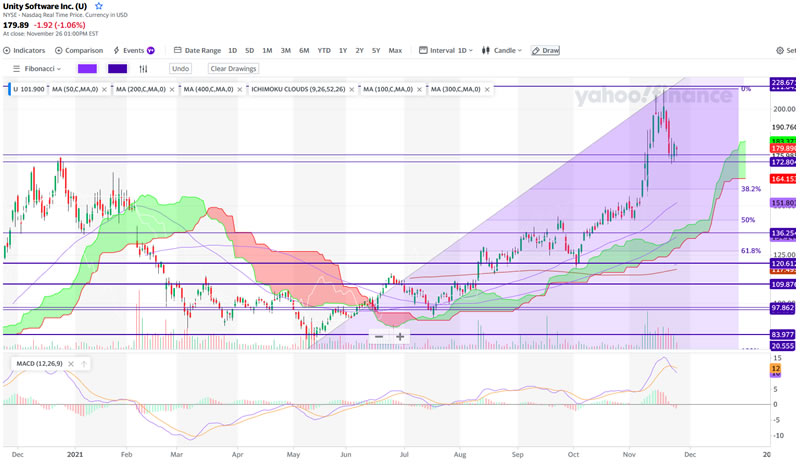Remove the Ichimoku Clouds indicator

[352, 89]
